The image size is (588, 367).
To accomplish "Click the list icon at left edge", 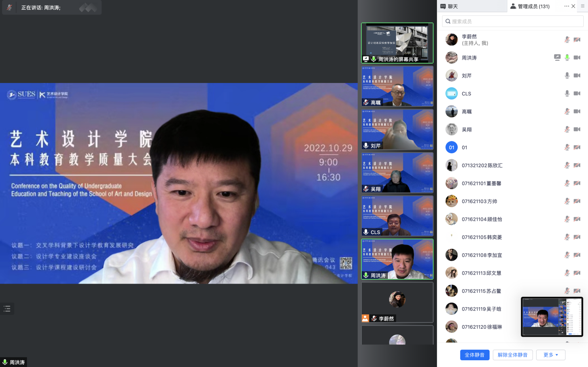I will [7, 309].
